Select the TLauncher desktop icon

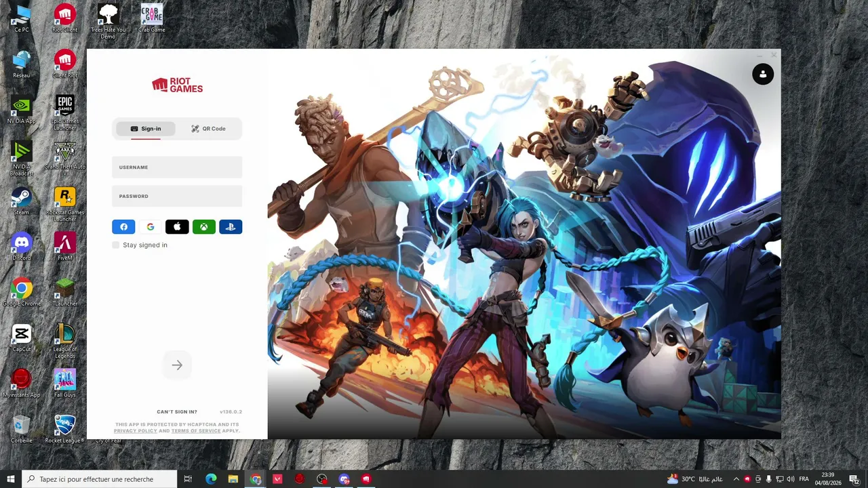pos(65,292)
